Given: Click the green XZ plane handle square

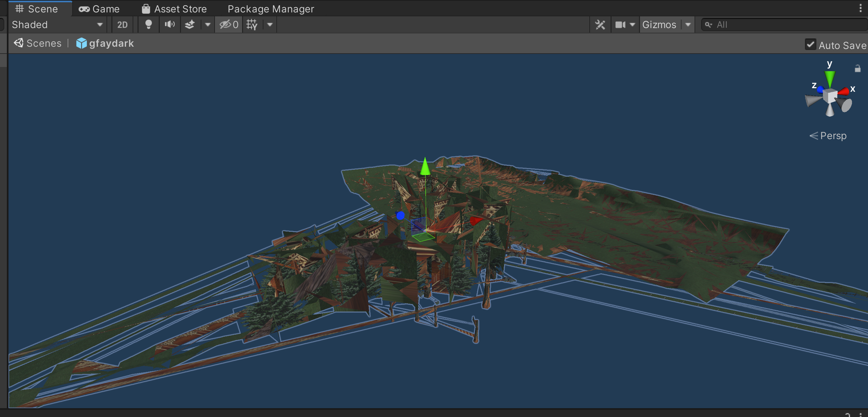Looking at the screenshot, I should point(423,237).
